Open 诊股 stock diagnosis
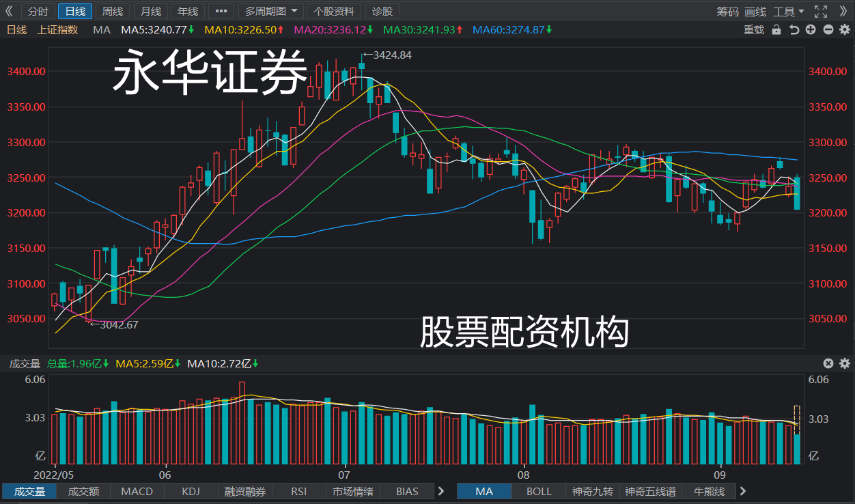The width and height of the screenshot is (855, 504). coord(382,12)
